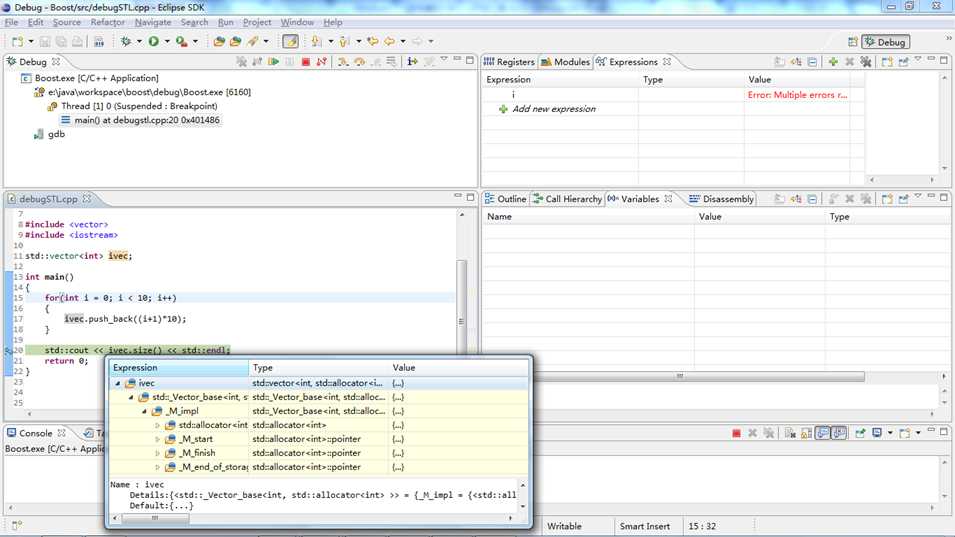Click Open Perspective icon beside Debug
Screen dimensions: 955x537
tap(853, 42)
